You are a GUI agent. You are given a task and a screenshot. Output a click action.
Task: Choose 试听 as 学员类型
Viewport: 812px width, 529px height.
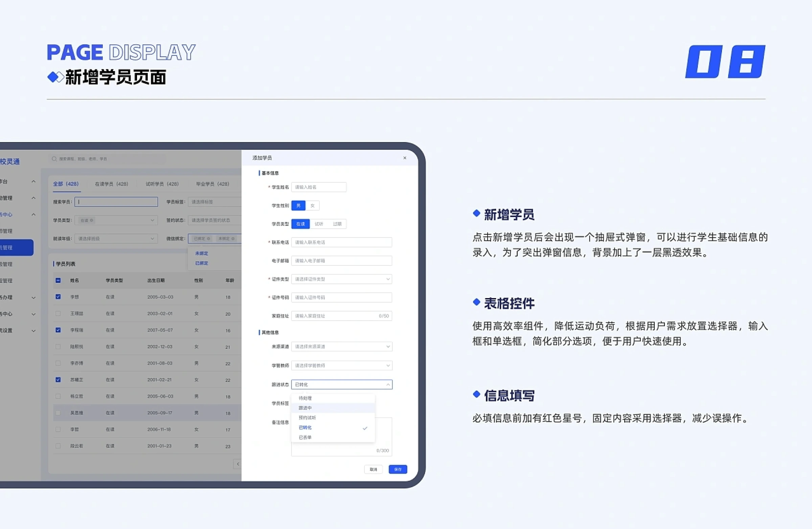click(319, 224)
